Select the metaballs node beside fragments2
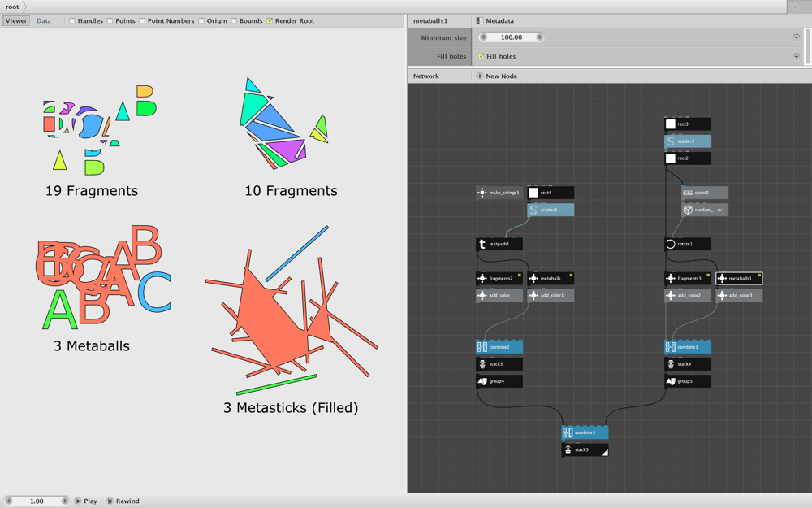 (551, 278)
